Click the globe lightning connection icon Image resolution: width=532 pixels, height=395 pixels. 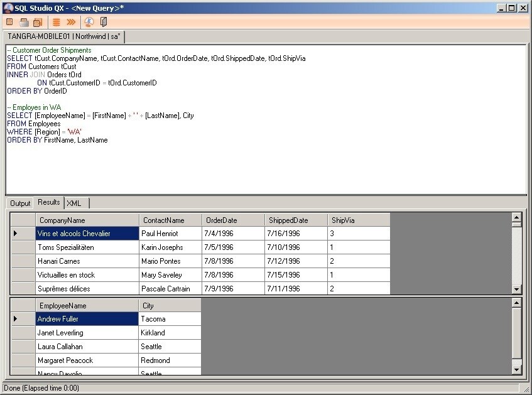89,22
